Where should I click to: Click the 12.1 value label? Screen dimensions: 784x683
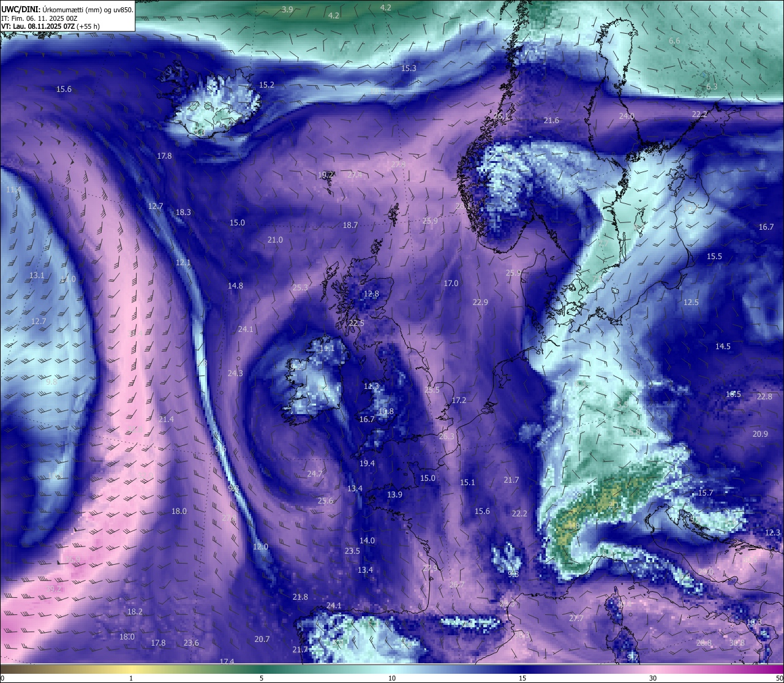pos(183,262)
